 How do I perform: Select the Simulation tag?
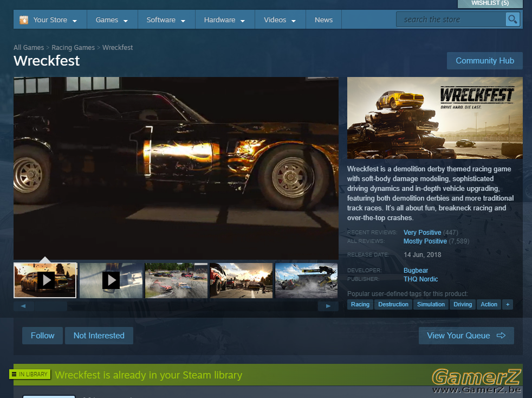point(431,305)
